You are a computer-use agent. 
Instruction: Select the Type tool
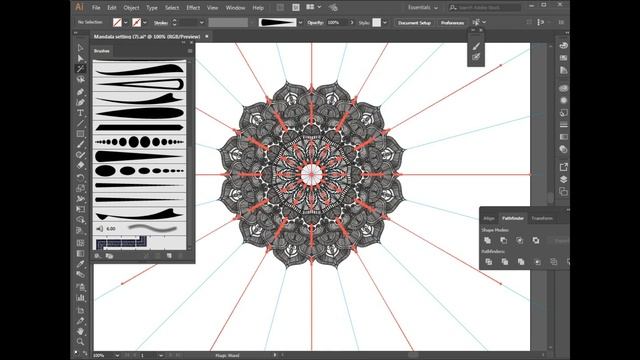point(80,113)
